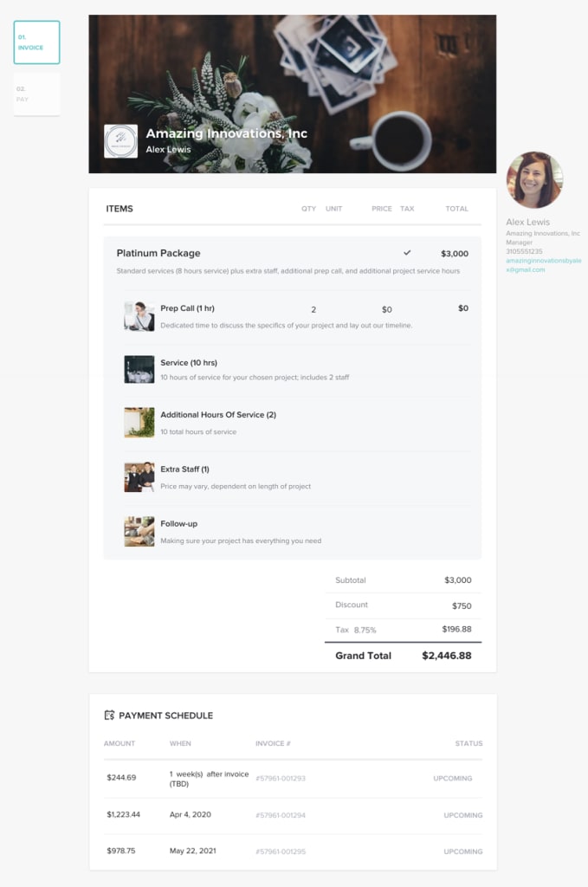Click the Amazing Innovations company logo
The image size is (588, 887).
pyautogui.click(x=121, y=141)
